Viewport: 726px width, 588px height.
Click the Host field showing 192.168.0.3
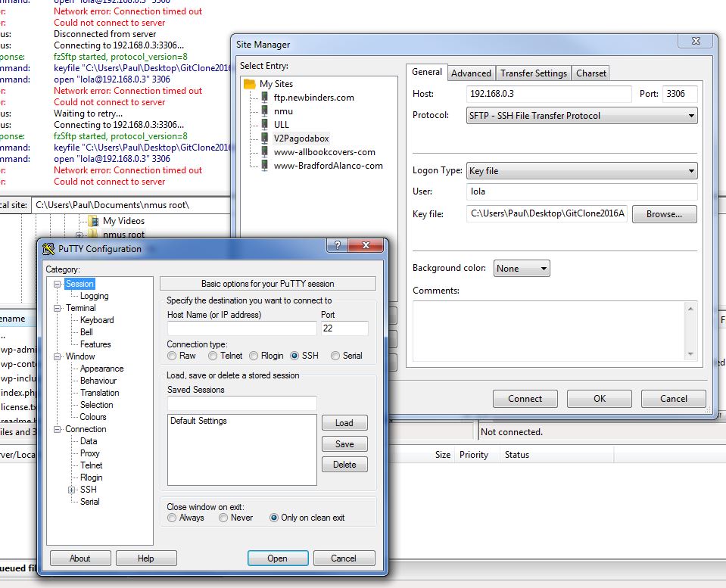pos(549,94)
